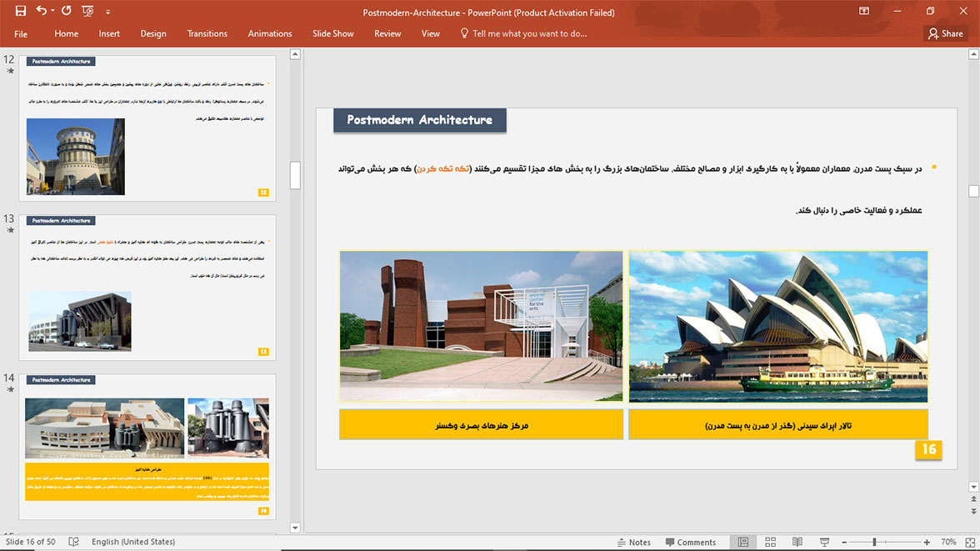Undo the last action

click(x=42, y=11)
